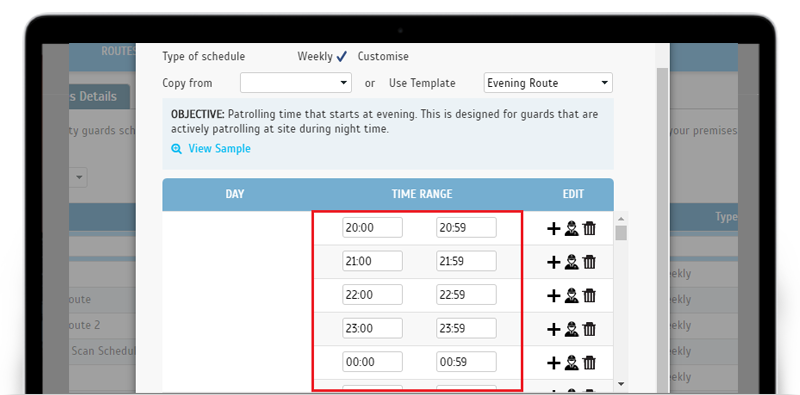This screenshot has height=395, width=800.
Task: Add a time slot after 21:00 row
Action: (x=554, y=262)
